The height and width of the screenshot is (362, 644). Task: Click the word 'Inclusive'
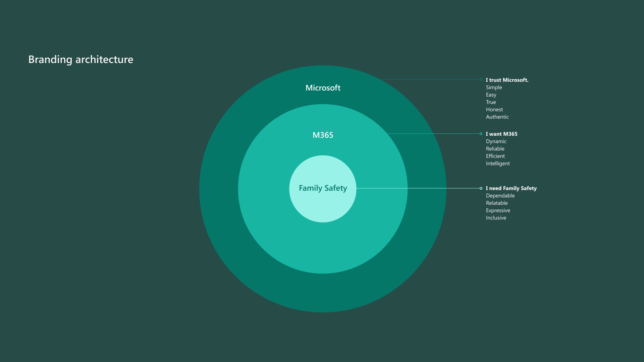[x=496, y=218]
